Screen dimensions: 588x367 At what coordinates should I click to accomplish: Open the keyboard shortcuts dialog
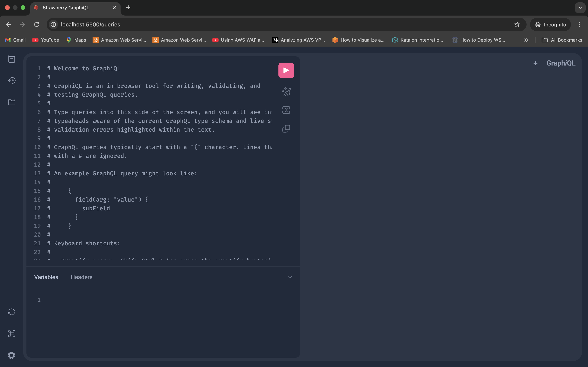12,334
